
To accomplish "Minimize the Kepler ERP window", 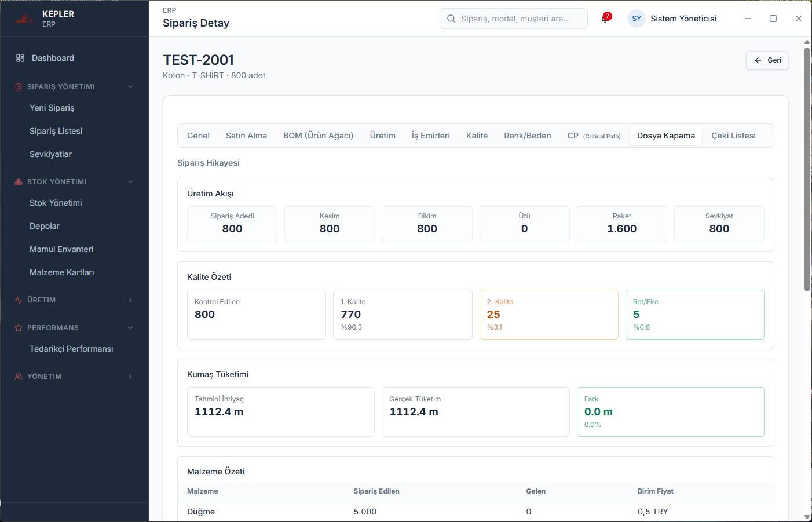I will click(x=748, y=19).
